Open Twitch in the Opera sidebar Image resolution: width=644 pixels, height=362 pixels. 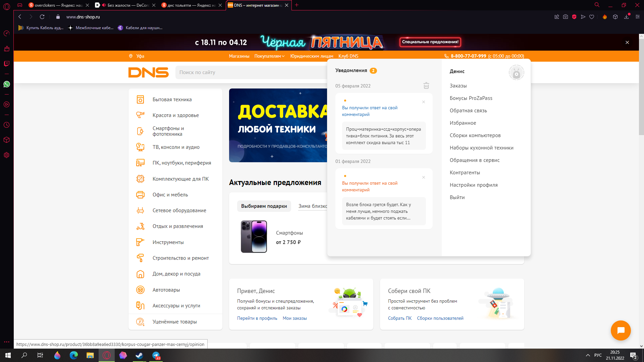click(x=7, y=64)
